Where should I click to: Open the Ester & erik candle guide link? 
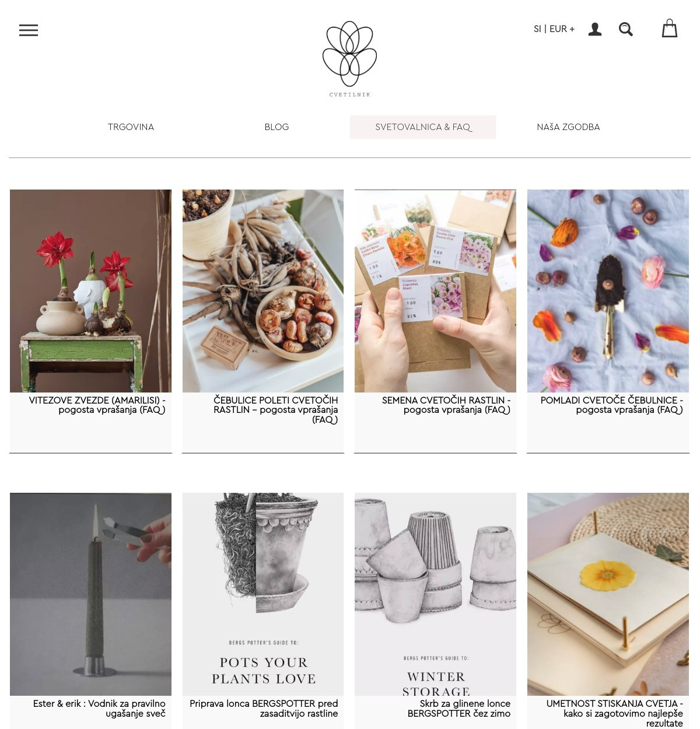(99, 709)
